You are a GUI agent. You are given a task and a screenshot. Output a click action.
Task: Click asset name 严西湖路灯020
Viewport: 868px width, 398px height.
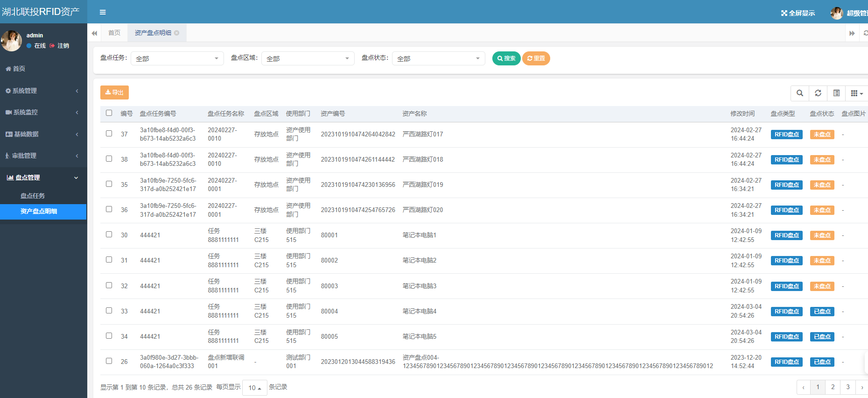click(423, 210)
